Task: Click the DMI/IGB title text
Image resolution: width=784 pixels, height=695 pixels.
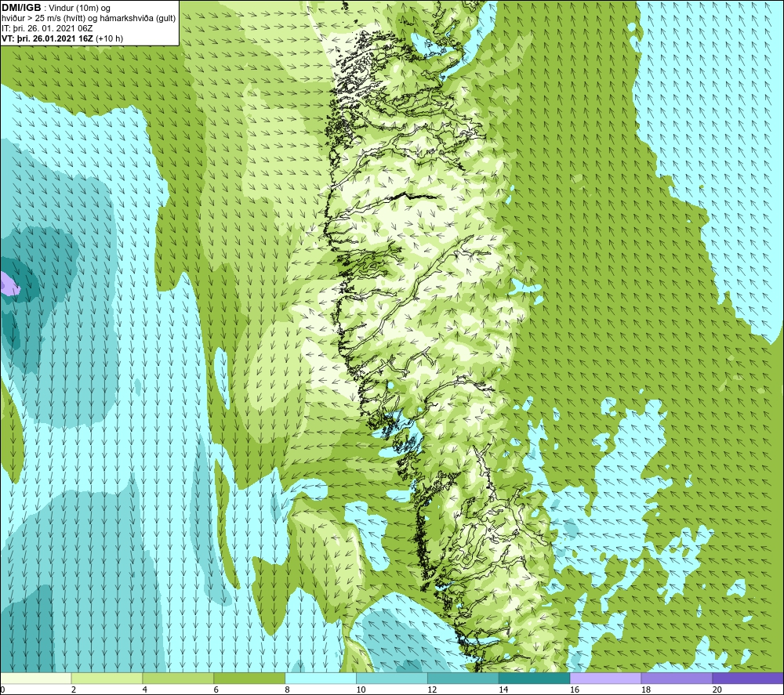Action: [21, 8]
